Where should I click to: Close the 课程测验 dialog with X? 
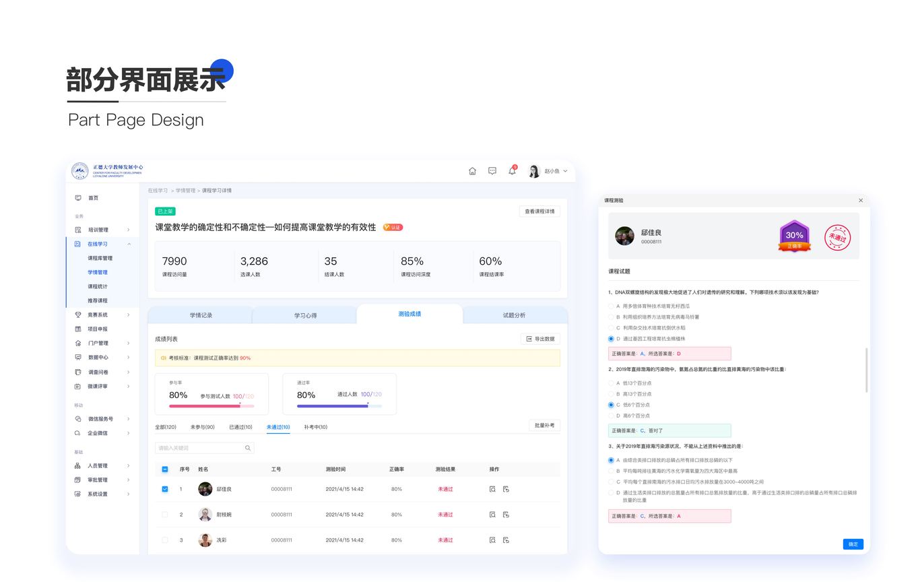[x=861, y=200]
